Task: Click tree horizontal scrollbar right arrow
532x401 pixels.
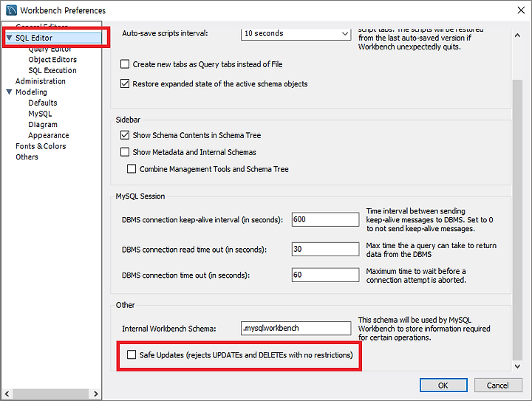Action: (x=95, y=394)
